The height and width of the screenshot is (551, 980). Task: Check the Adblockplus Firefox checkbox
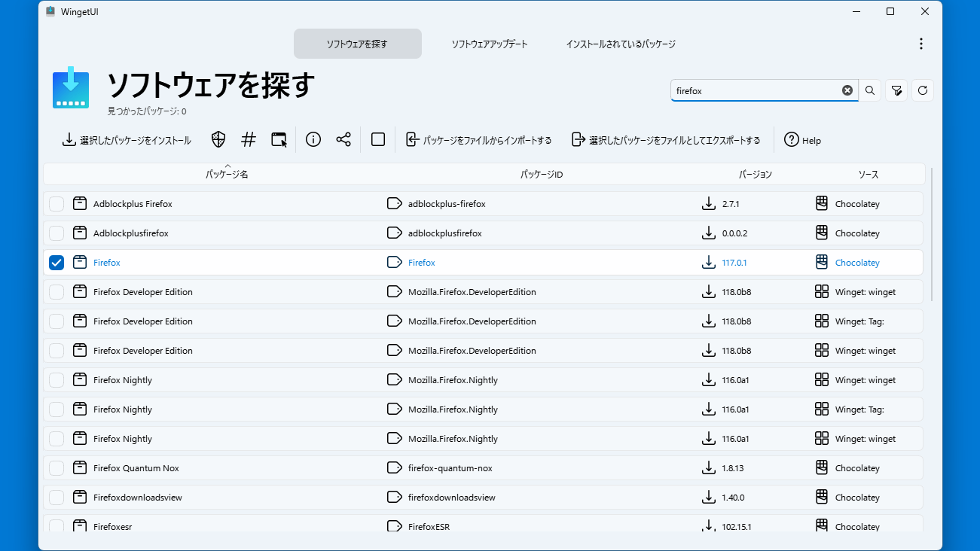pos(56,204)
